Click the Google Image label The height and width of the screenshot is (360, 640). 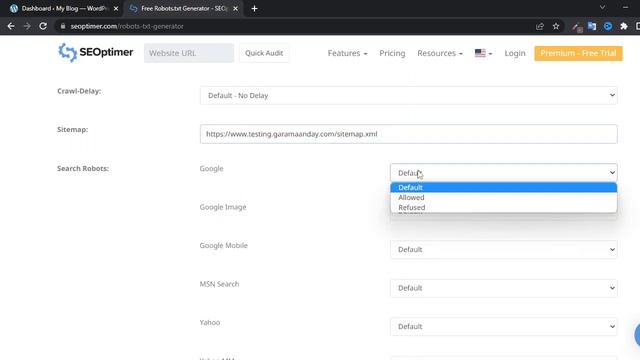click(x=223, y=207)
